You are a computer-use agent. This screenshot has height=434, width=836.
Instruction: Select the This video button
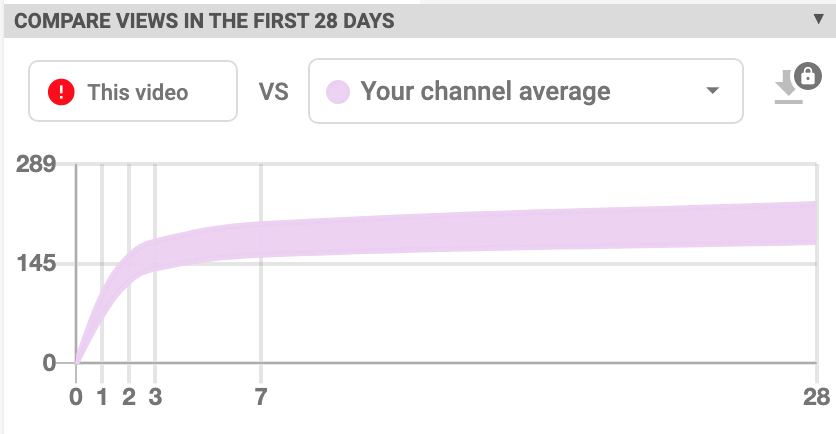click(133, 91)
